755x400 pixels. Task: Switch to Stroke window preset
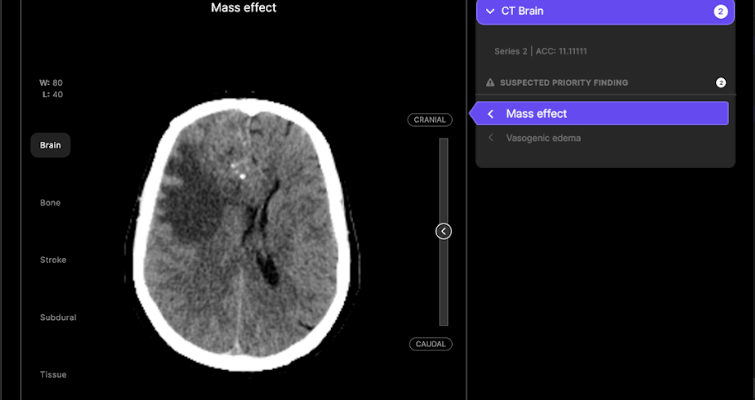53,260
